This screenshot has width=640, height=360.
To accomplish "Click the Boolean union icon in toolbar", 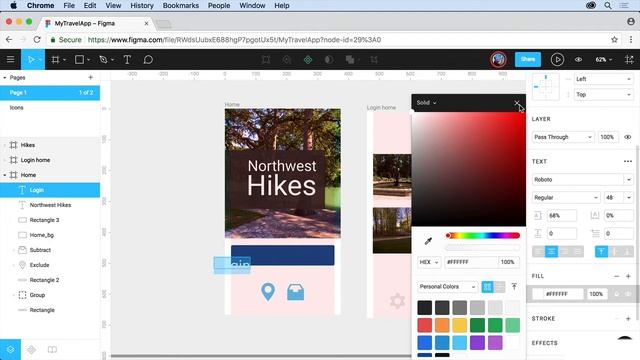I will click(350, 60).
